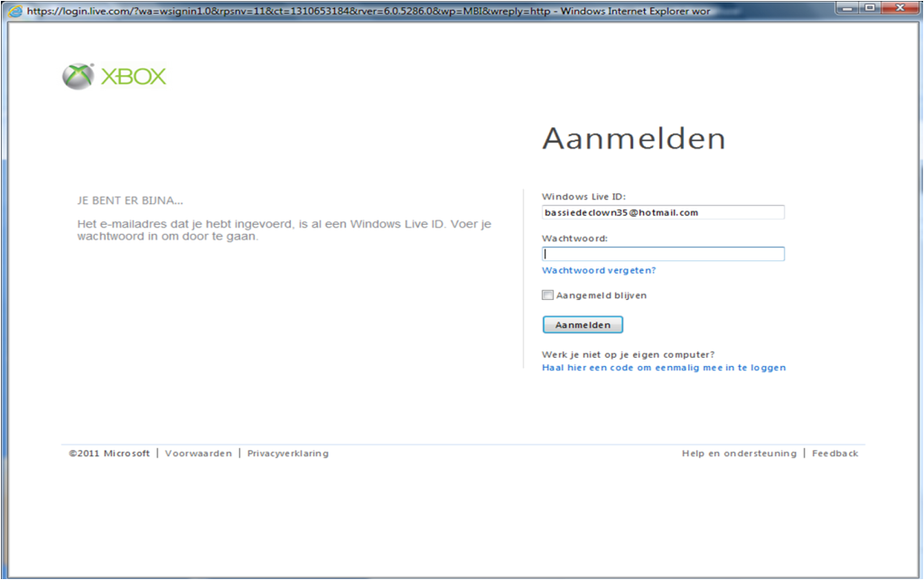Open the Wachtwoord vergeten? link

point(599,270)
